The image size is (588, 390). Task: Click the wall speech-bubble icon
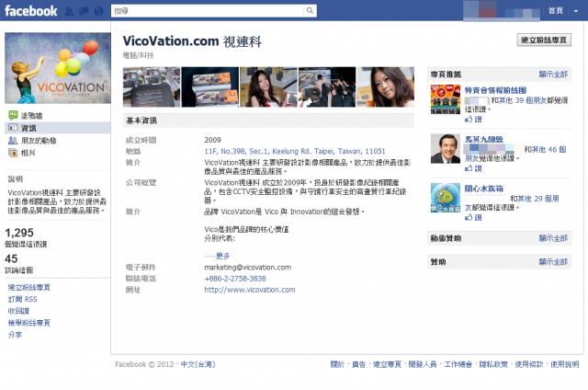[13, 115]
